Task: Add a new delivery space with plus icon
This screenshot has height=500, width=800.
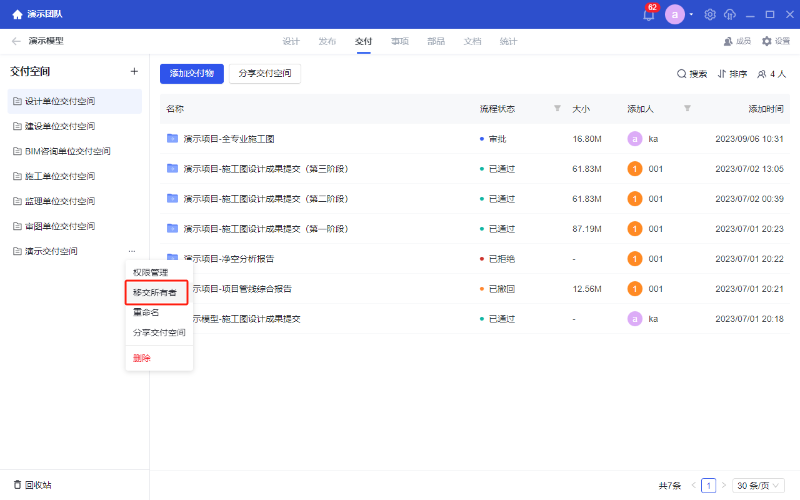Action: (134, 71)
